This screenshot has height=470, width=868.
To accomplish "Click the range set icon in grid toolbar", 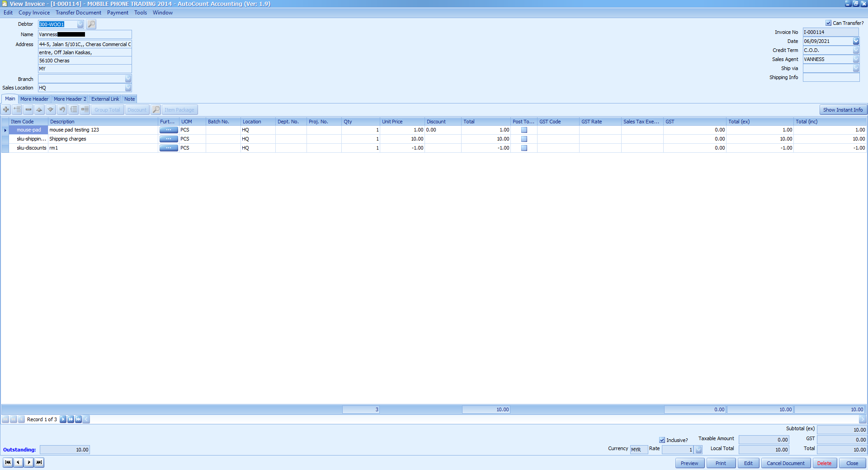I will pyautogui.click(x=85, y=109).
